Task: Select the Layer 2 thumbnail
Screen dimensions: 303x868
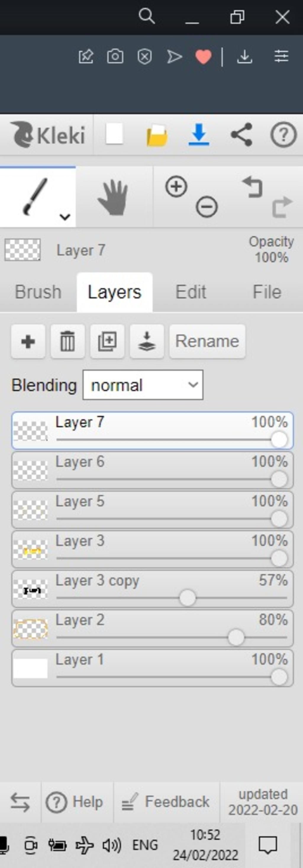Action: click(30, 629)
